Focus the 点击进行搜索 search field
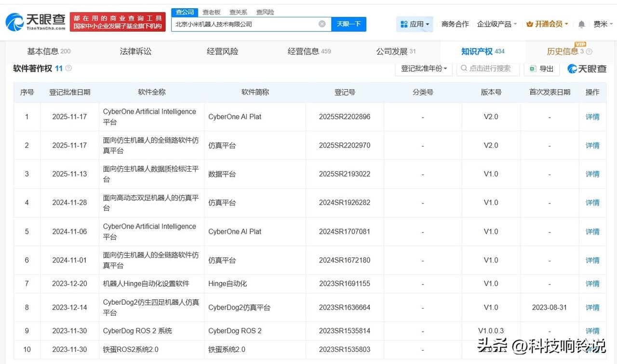 [x=488, y=68]
